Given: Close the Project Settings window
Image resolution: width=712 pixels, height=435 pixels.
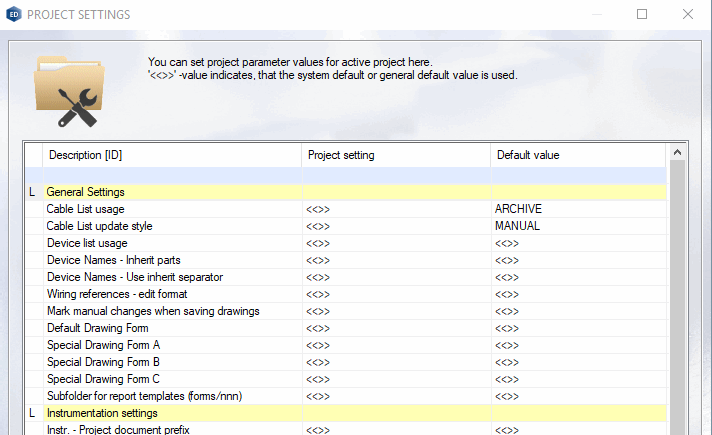Looking at the screenshot, I should [x=688, y=15].
